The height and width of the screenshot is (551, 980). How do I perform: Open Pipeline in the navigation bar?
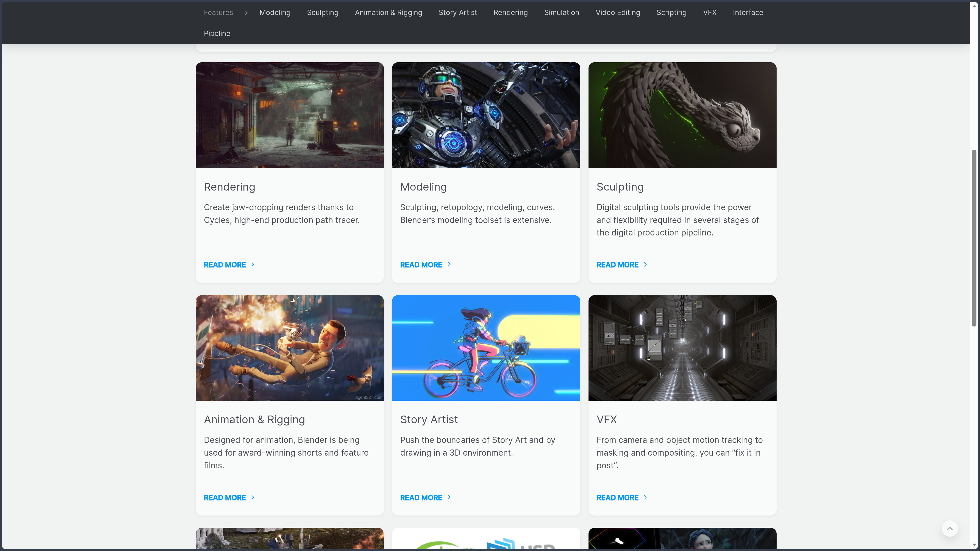pyautogui.click(x=217, y=33)
